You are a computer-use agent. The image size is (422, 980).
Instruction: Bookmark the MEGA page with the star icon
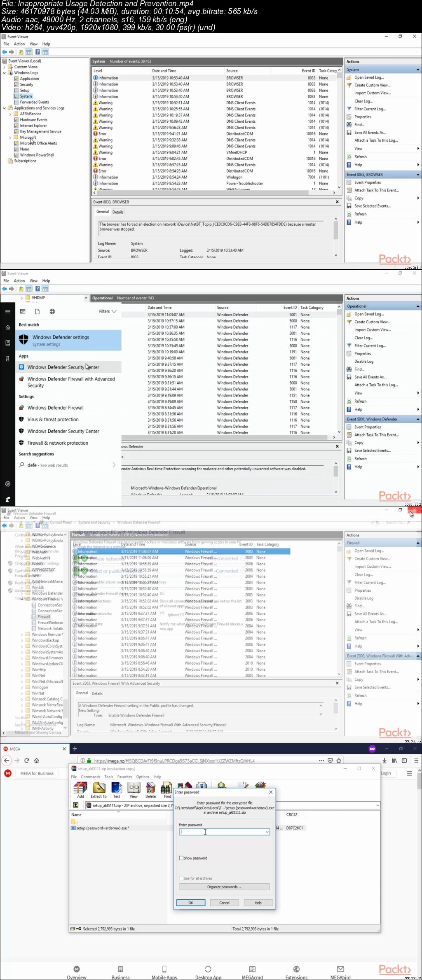click(x=339, y=761)
